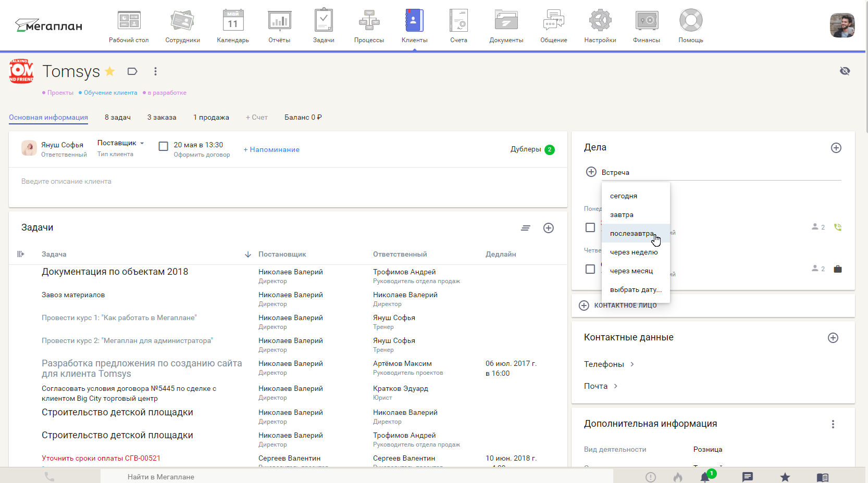Viewport: 868px width, 483px height.
Task: Open the Общение section
Action: coord(553,26)
